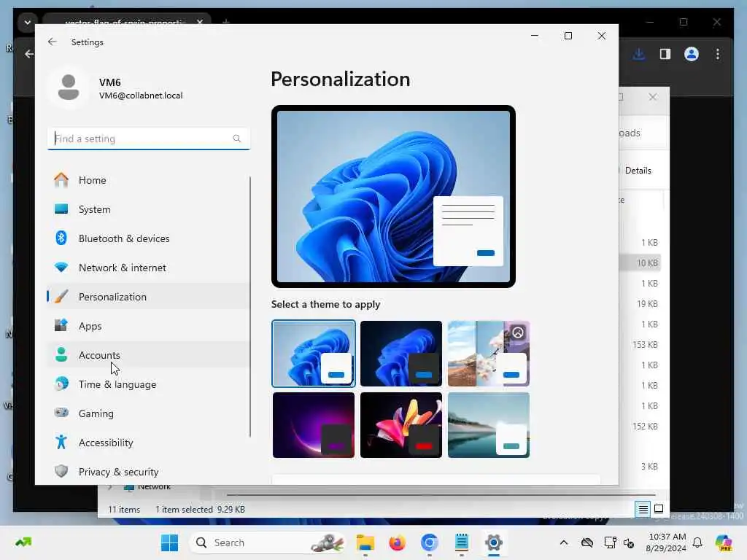Image resolution: width=747 pixels, height=560 pixels.
Task: Select the 10 KB file row
Action: [640, 262]
